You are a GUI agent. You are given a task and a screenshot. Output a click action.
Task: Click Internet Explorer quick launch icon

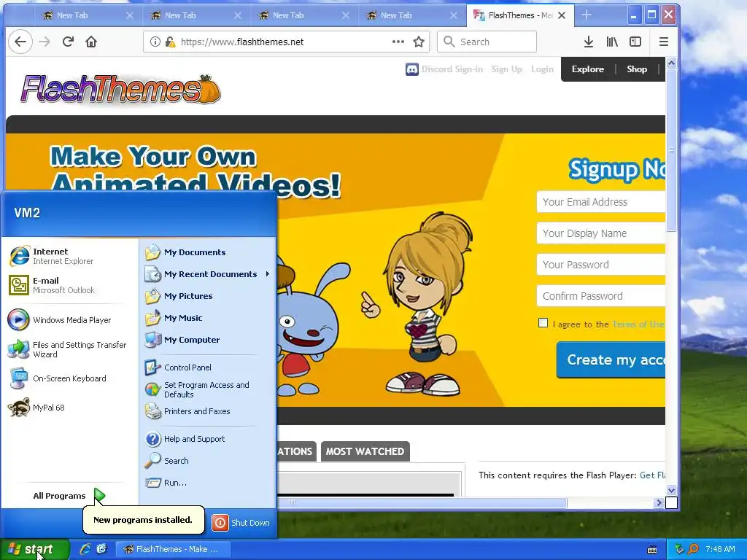pyautogui.click(x=85, y=549)
